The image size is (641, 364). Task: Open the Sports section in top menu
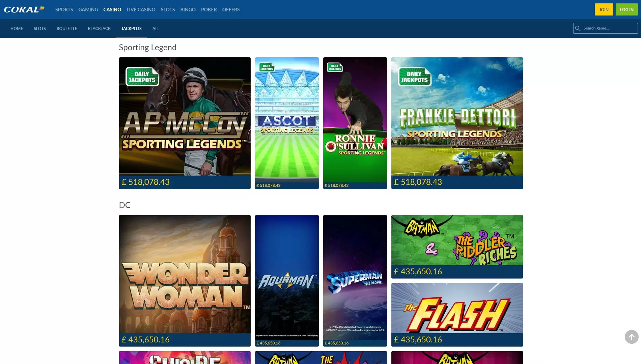64,9
